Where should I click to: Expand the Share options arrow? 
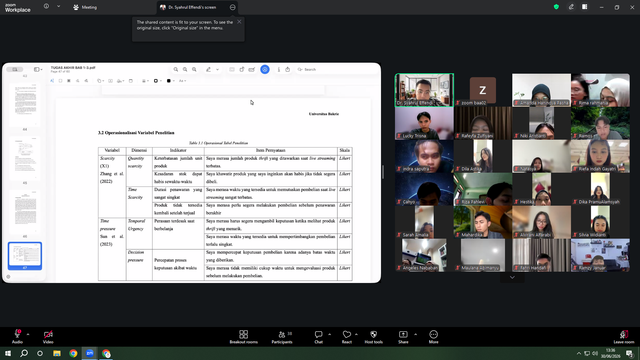coord(416,334)
